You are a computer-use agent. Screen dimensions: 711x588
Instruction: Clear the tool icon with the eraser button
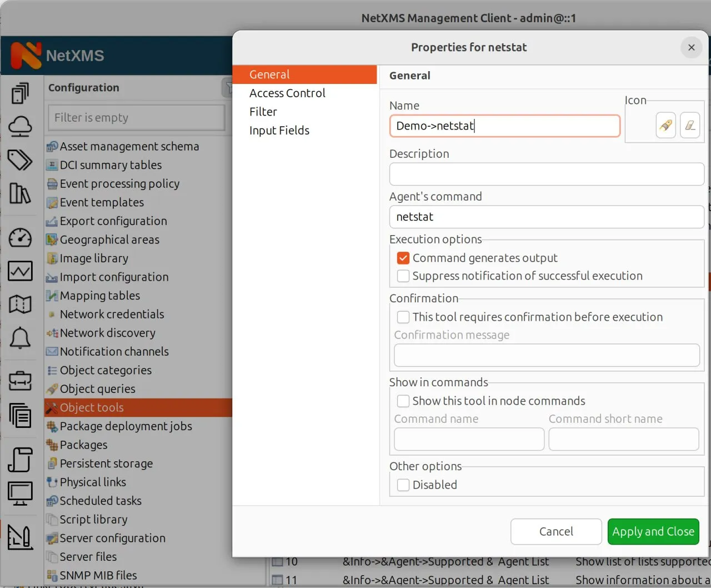(690, 126)
